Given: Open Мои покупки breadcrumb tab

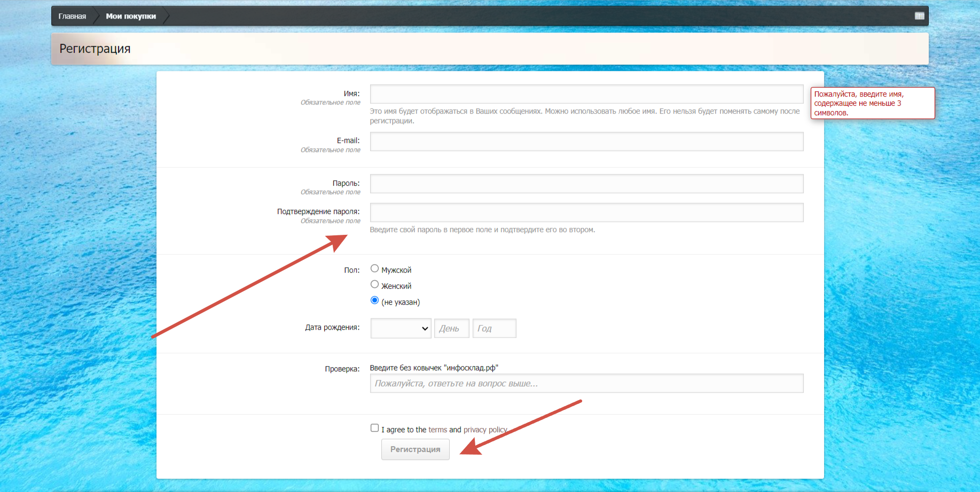Looking at the screenshot, I should [x=131, y=16].
